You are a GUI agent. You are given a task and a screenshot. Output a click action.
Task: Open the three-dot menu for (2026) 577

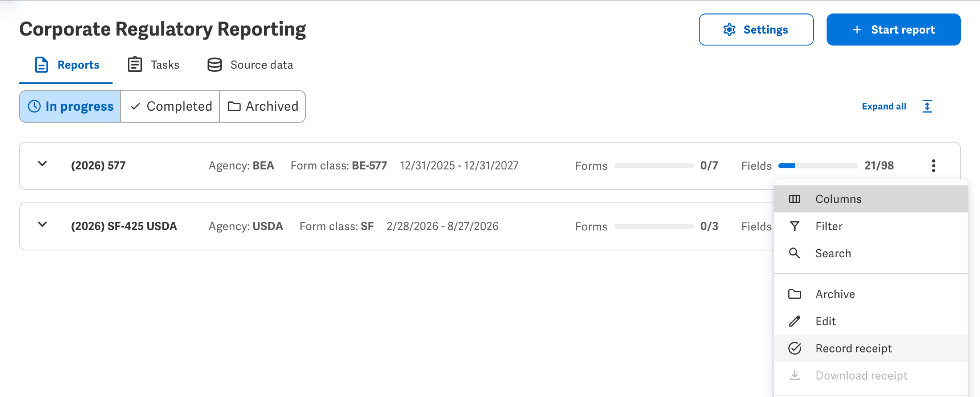click(x=933, y=165)
